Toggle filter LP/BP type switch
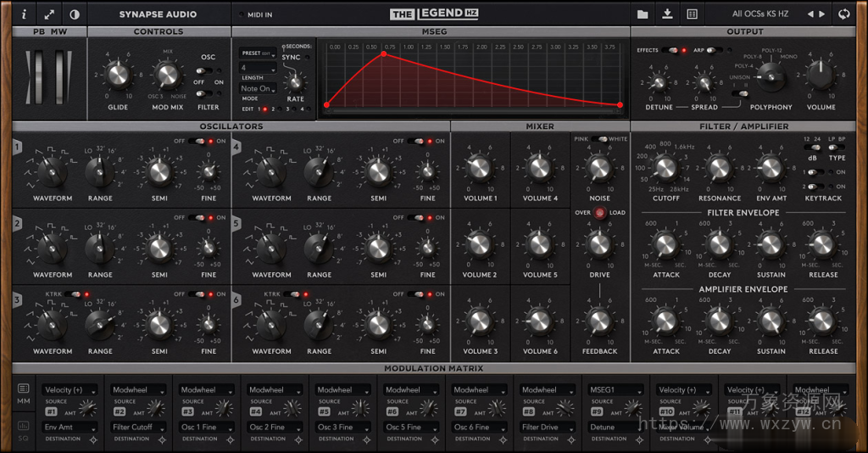Image resolution: width=868 pixels, height=453 pixels. click(836, 148)
